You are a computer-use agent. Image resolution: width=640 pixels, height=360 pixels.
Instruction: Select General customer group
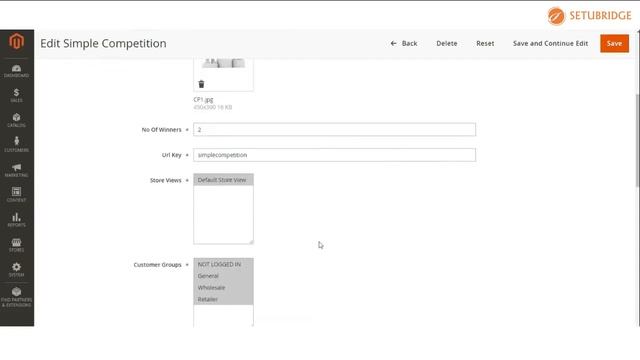pos(223,276)
